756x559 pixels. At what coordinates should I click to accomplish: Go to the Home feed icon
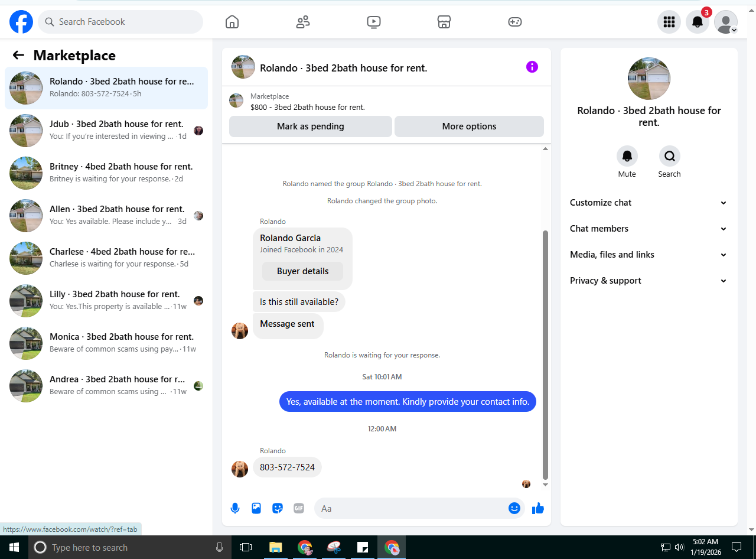pyautogui.click(x=232, y=22)
